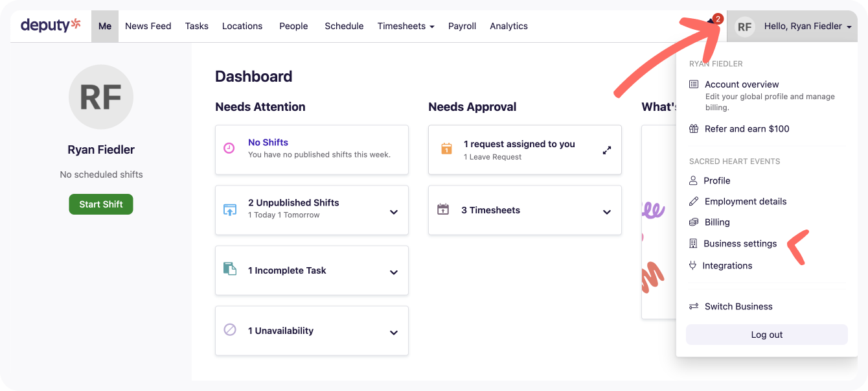Go to the Schedule tab
This screenshot has width=868, height=391.
(x=344, y=26)
